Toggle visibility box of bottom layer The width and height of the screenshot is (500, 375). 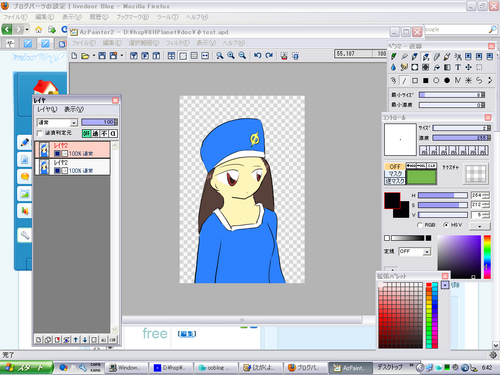[x=57, y=171]
